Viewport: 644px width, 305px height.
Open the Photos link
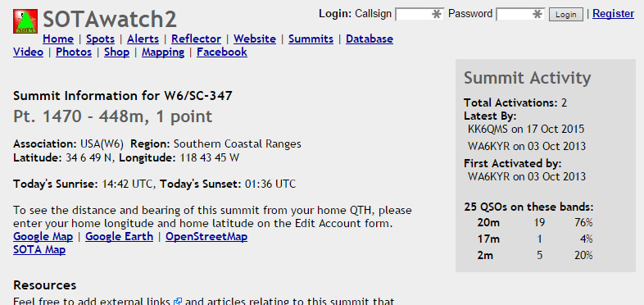pos(74,52)
